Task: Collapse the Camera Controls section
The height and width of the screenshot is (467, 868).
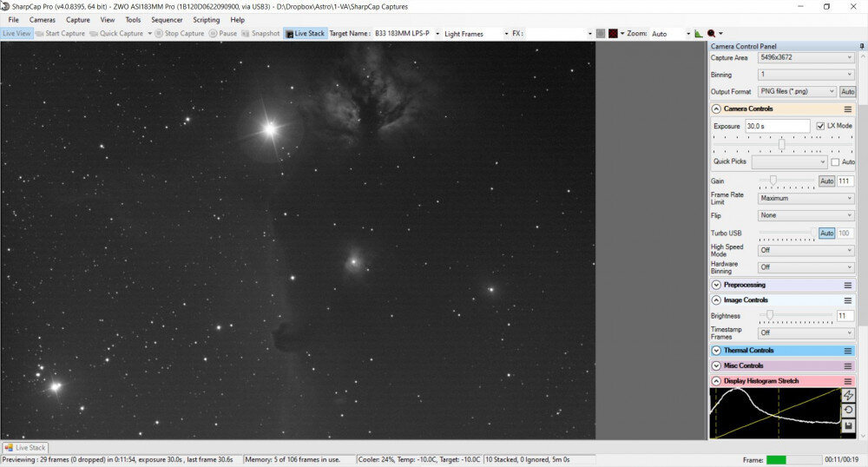Action: click(716, 109)
